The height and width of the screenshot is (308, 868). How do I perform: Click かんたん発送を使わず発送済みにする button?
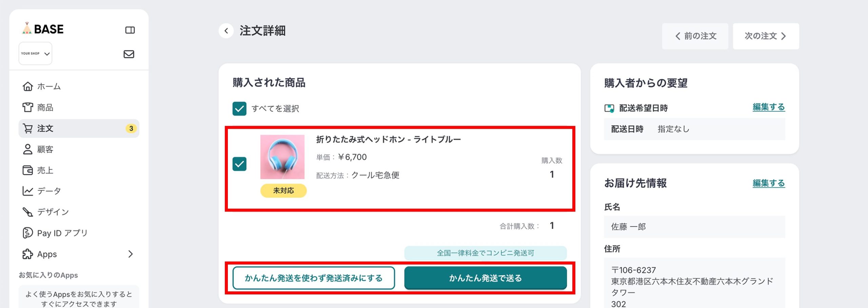click(x=314, y=278)
